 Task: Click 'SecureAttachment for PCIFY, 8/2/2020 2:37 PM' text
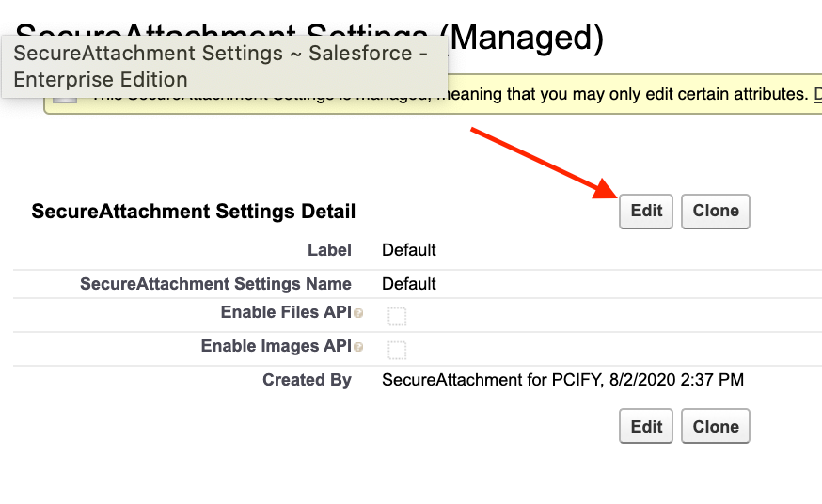pos(563,379)
